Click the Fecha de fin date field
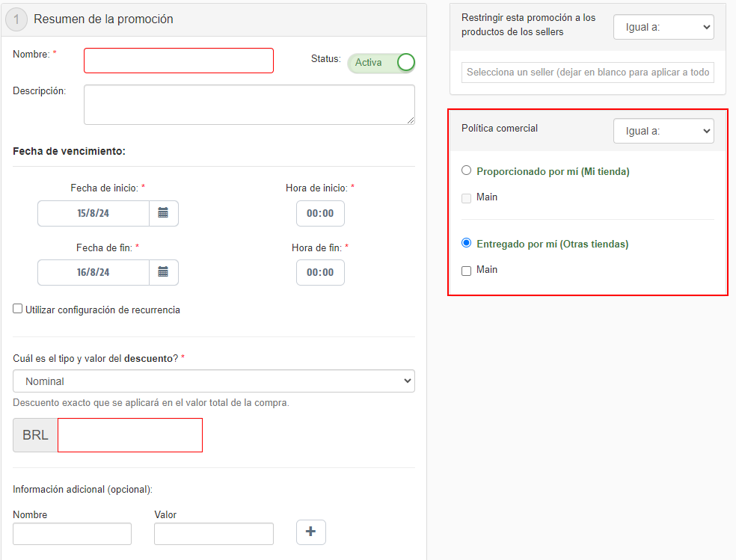Screen dimensions: 736x560 click(x=93, y=272)
